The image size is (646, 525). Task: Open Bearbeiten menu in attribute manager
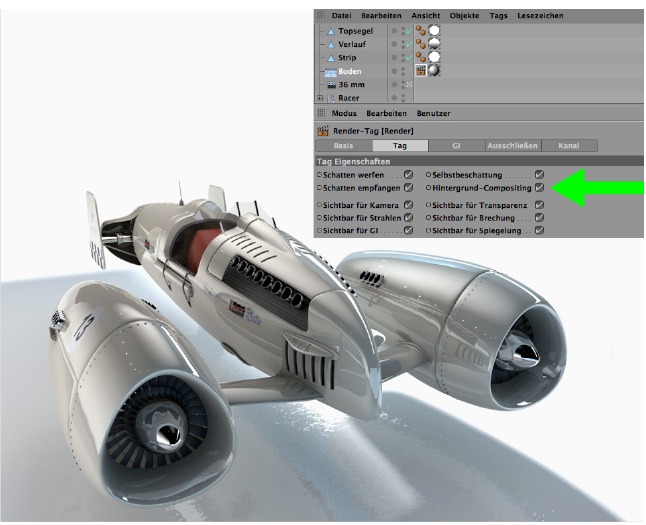386,113
